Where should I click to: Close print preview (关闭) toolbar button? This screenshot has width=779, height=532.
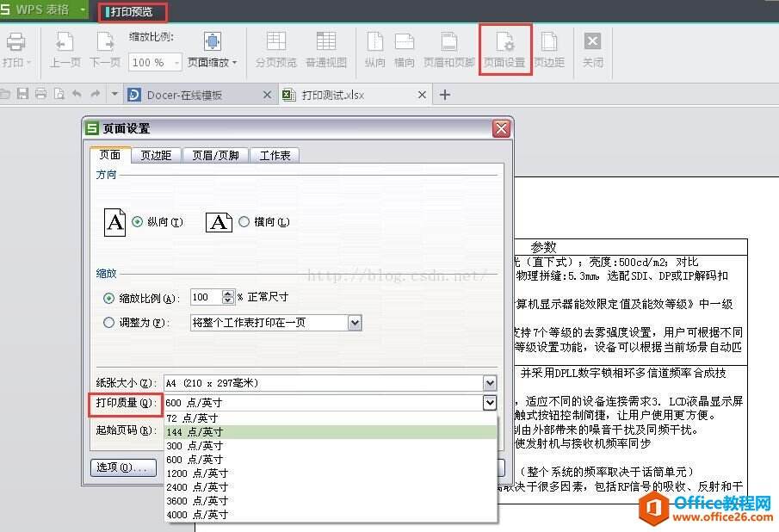click(x=593, y=50)
